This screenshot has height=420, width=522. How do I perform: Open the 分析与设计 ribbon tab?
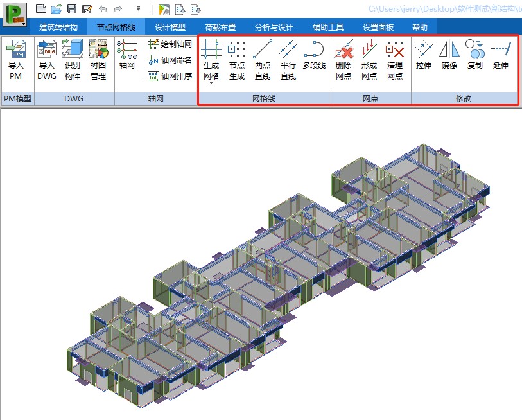point(274,28)
